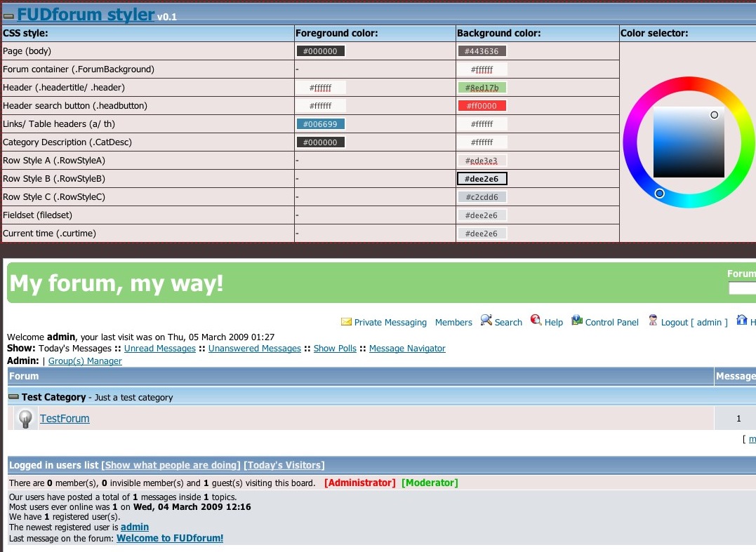756x552 pixels.
Task: Collapse the FUDforum styler panel
Action: (x=8, y=16)
